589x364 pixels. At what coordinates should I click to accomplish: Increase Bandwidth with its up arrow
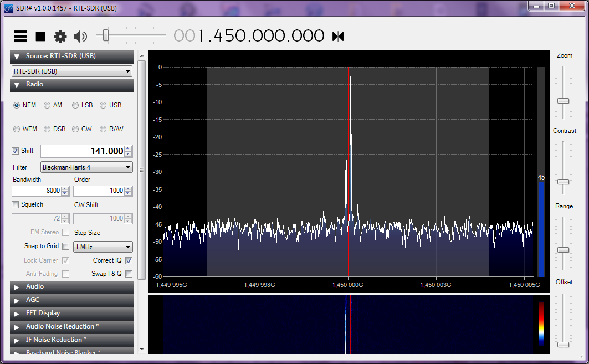pyautogui.click(x=65, y=188)
